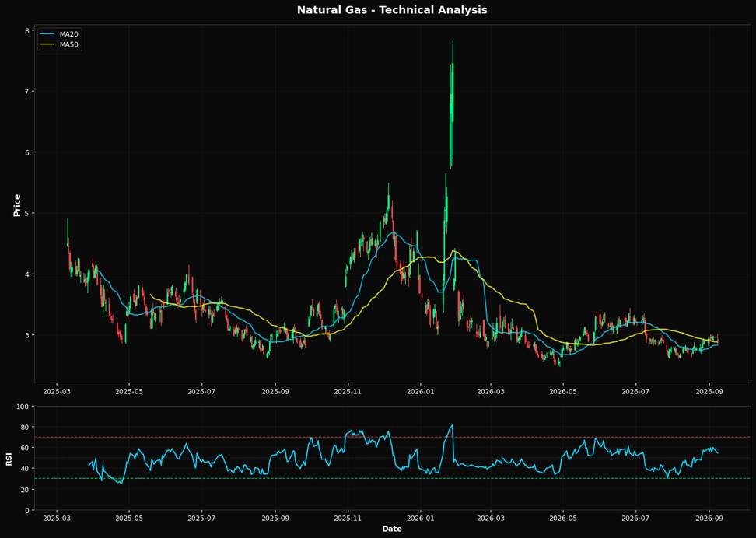Click the Date x-axis label

(x=391, y=529)
